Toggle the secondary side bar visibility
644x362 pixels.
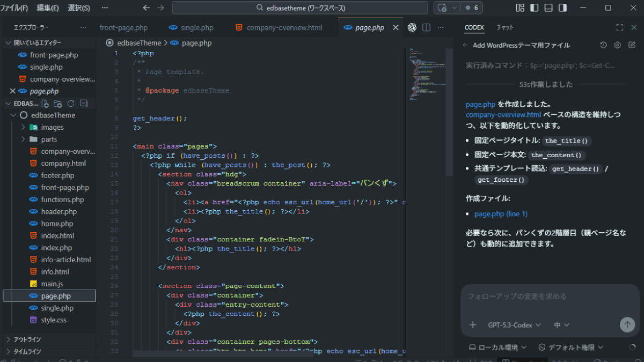(562, 8)
